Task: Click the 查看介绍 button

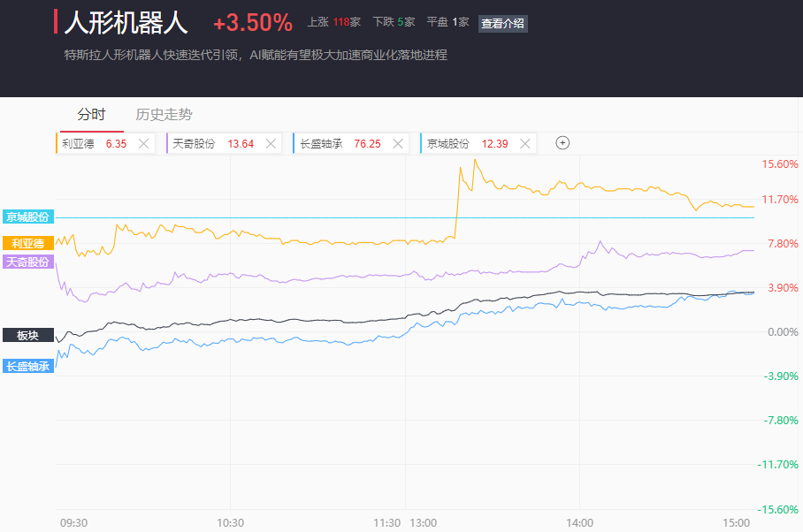Action: point(502,24)
